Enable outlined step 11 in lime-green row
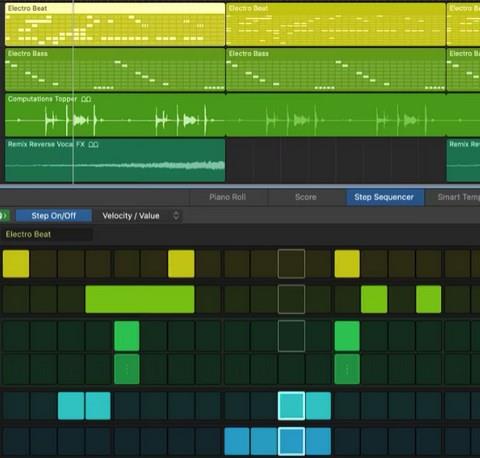 291,299
